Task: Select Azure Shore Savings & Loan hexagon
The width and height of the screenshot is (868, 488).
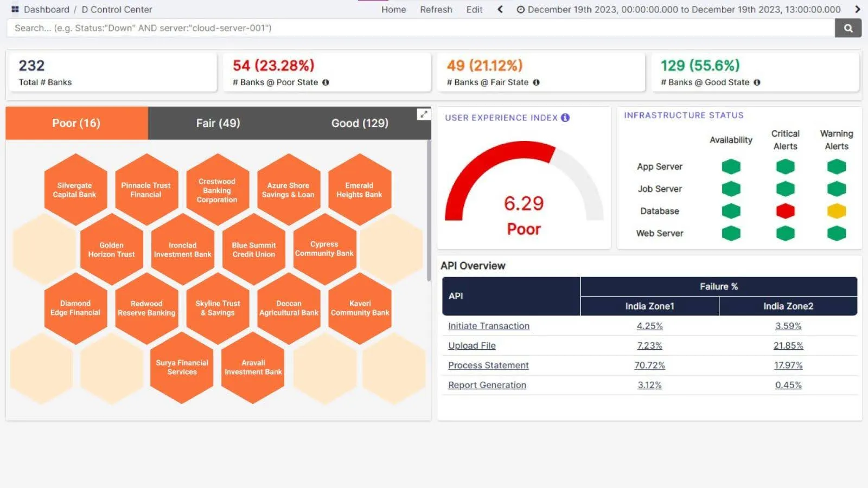Action: point(288,190)
